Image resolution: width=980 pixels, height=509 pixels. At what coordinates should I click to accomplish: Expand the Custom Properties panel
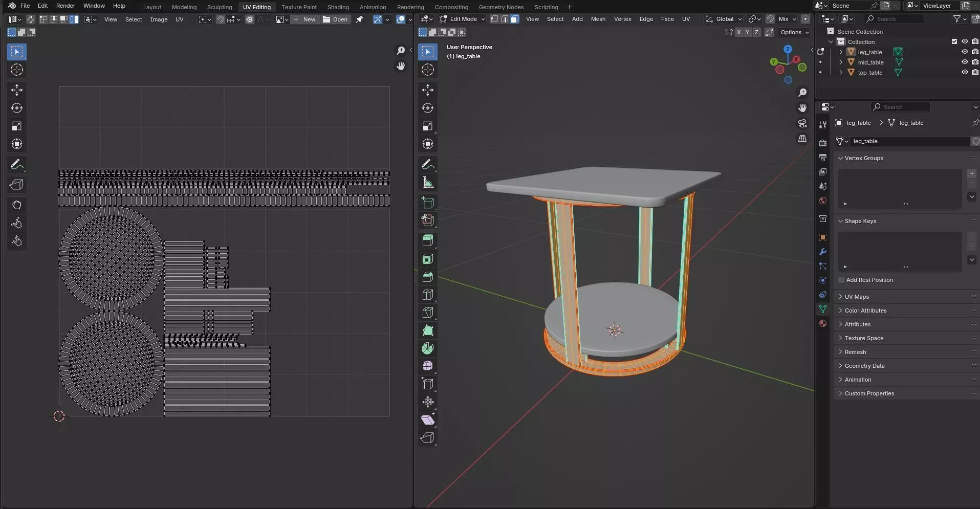(869, 393)
